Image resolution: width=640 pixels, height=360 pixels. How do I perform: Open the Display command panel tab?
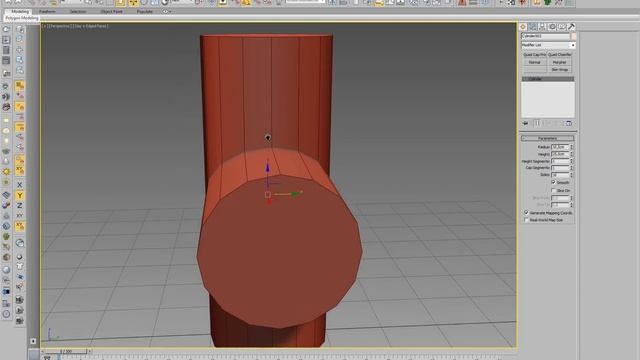[562, 27]
